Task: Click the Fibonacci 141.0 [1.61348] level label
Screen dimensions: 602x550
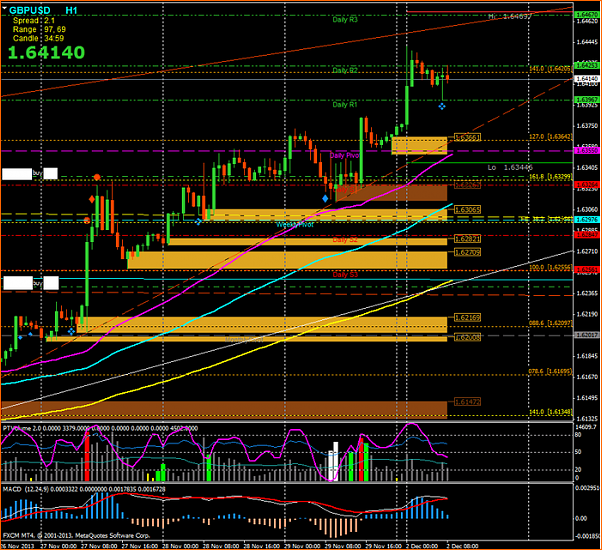Action: 551,412
